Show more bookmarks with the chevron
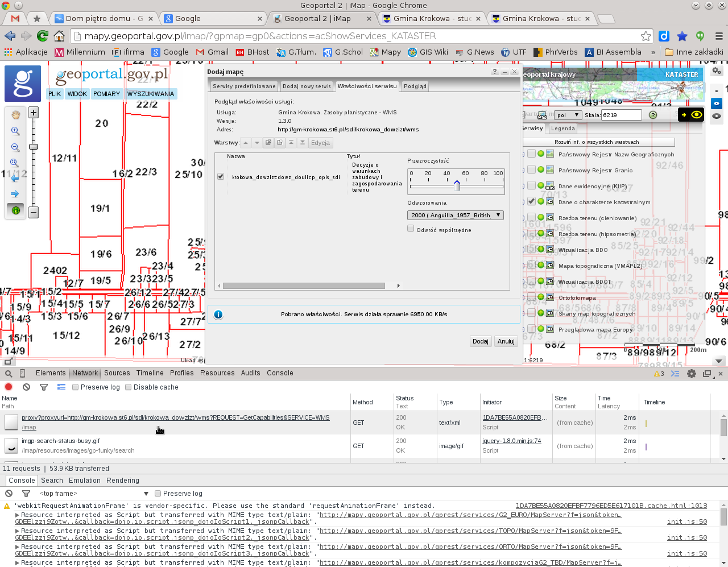 pyautogui.click(x=653, y=52)
